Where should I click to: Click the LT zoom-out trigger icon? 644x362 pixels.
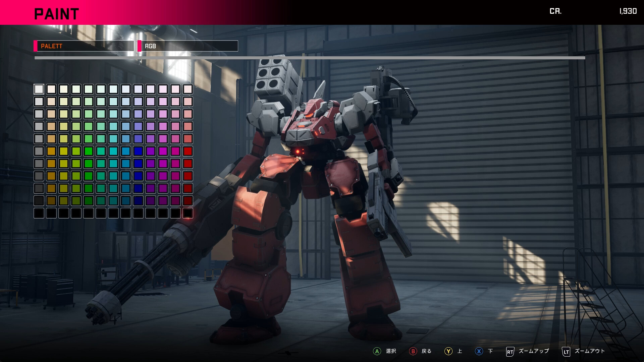tap(566, 352)
